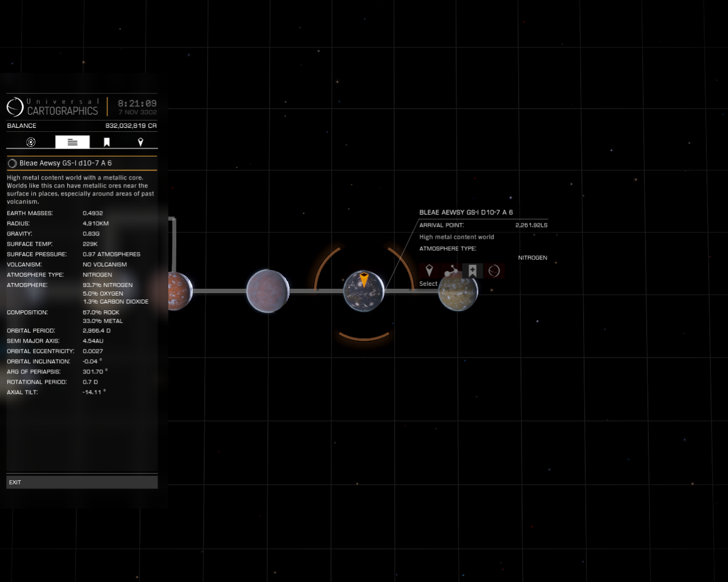Click the 'NITROGEN' value in the planet popup
Image resolution: width=728 pixels, height=582 pixels.
coord(532,257)
